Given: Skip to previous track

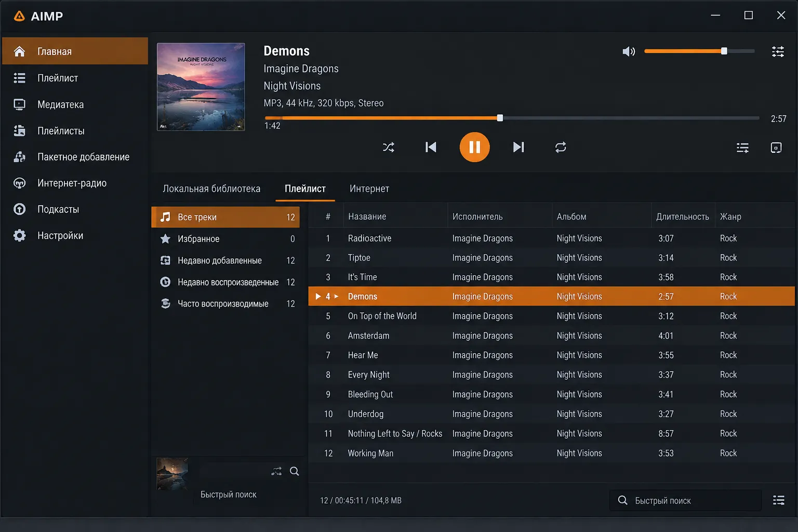Looking at the screenshot, I should click(x=431, y=148).
